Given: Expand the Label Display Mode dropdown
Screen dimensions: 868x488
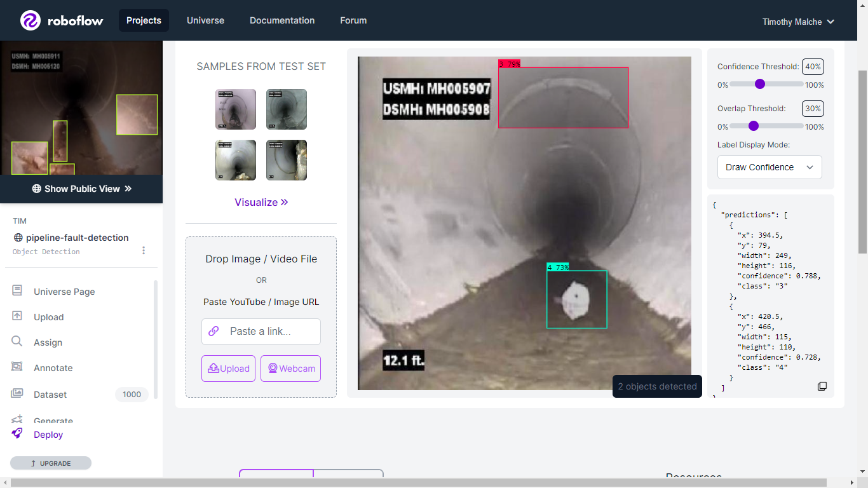Looking at the screenshot, I should (770, 167).
